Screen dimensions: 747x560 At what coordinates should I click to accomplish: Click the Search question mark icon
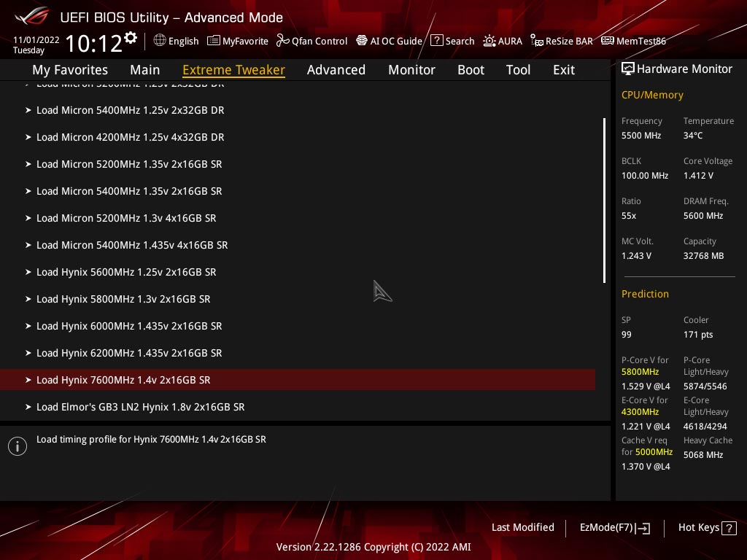[436, 41]
